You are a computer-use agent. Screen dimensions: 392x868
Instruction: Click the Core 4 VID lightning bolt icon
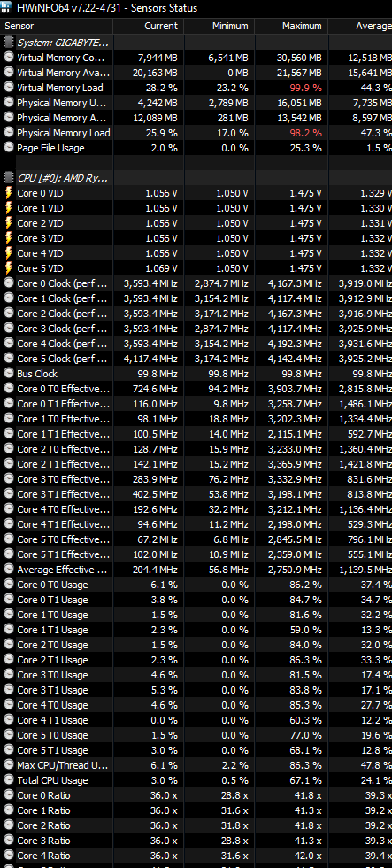click(x=9, y=253)
